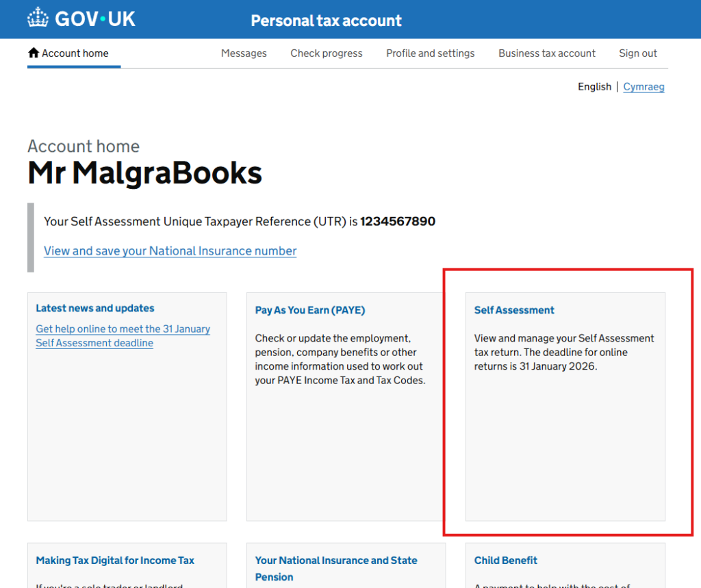
Task: Open the Messages navigation item
Action: pyautogui.click(x=244, y=53)
